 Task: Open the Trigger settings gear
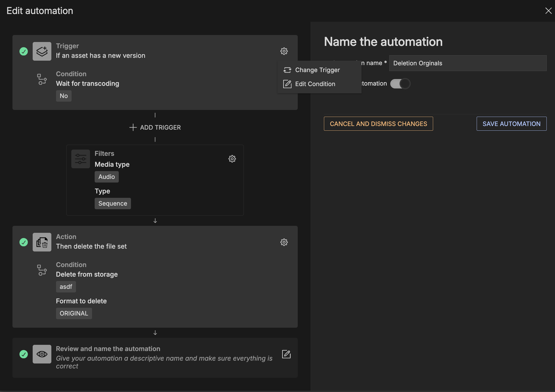[x=284, y=51]
